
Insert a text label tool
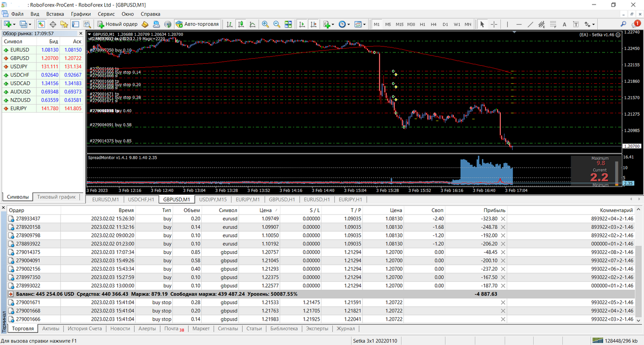(x=564, y=24)
